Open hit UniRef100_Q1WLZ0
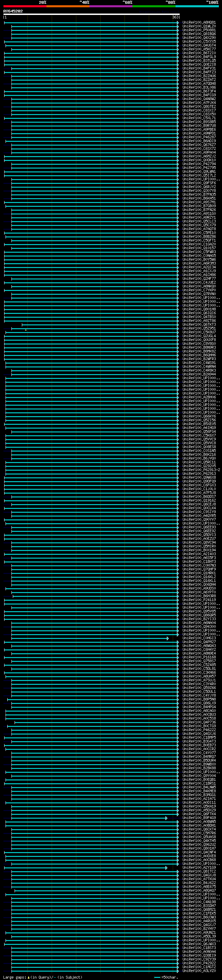 (x=199, y=26)
